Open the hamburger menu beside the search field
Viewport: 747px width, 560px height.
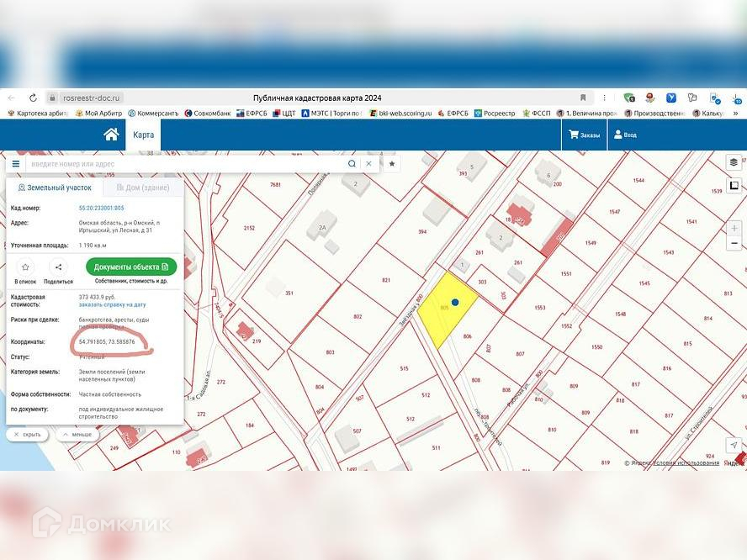[16, 164]
